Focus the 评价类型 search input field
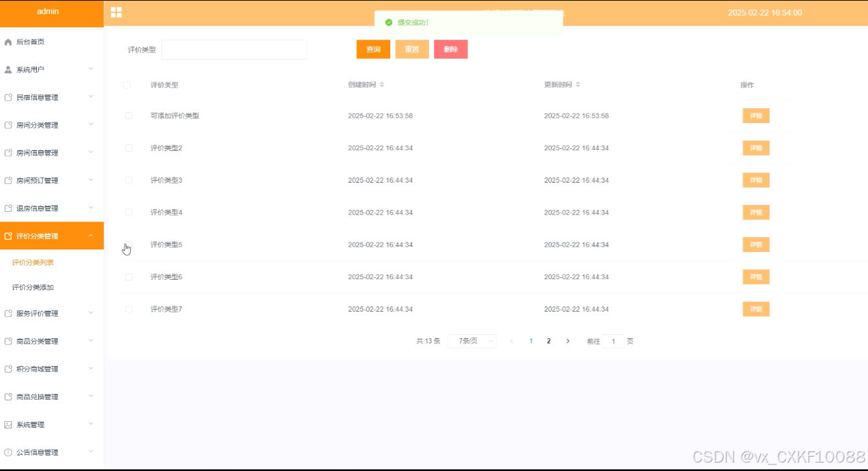Viewport: 868px width, 471px height. (x=234, y=49)
